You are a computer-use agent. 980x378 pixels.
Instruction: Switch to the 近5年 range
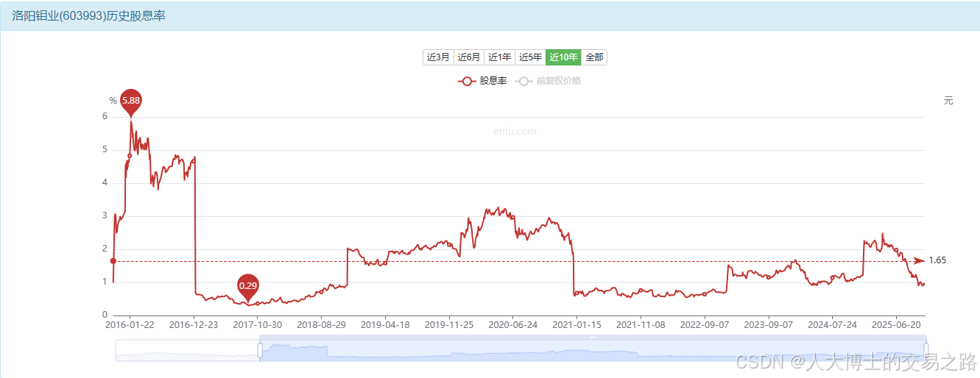point(530,57)
